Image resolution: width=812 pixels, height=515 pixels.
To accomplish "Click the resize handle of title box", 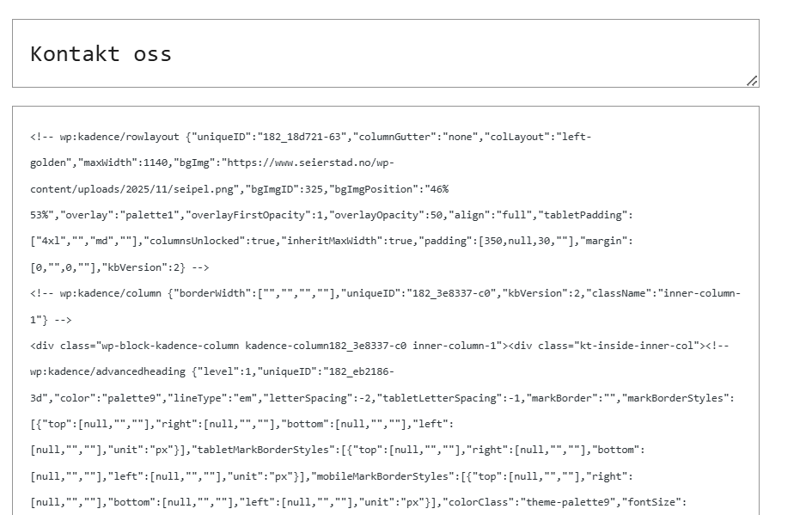I will tap(752, 81).
